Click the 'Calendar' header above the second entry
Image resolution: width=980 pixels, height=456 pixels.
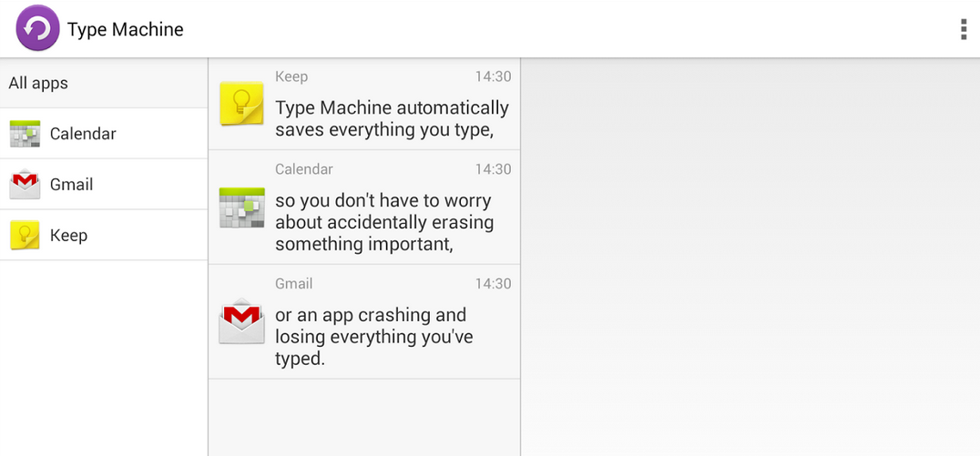pos(304,169)
